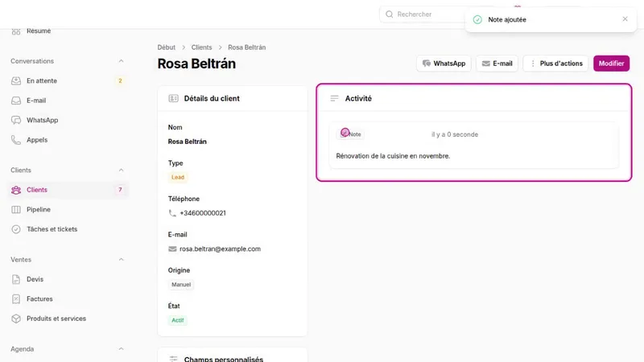The width and height of the screenshot is (644, 362).
Task: Click the WhatsApp action button
Action: point(444,64)
